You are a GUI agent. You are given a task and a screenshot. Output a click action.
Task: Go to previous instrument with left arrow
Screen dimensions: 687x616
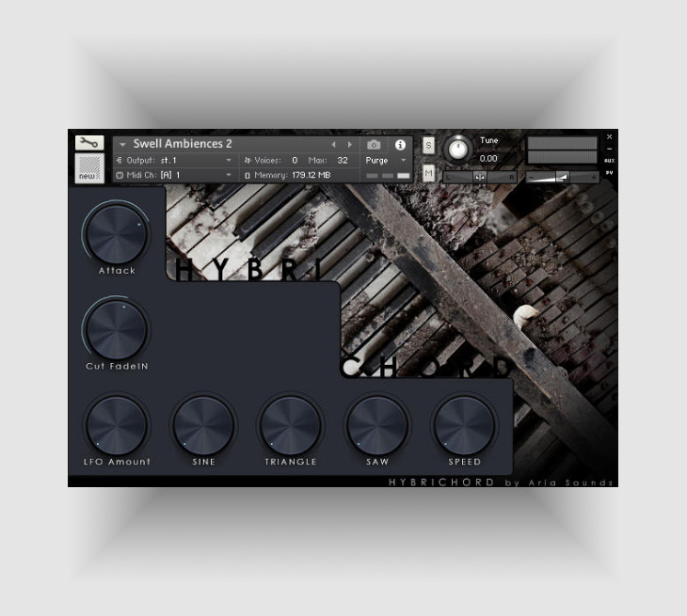click(333, 145)
